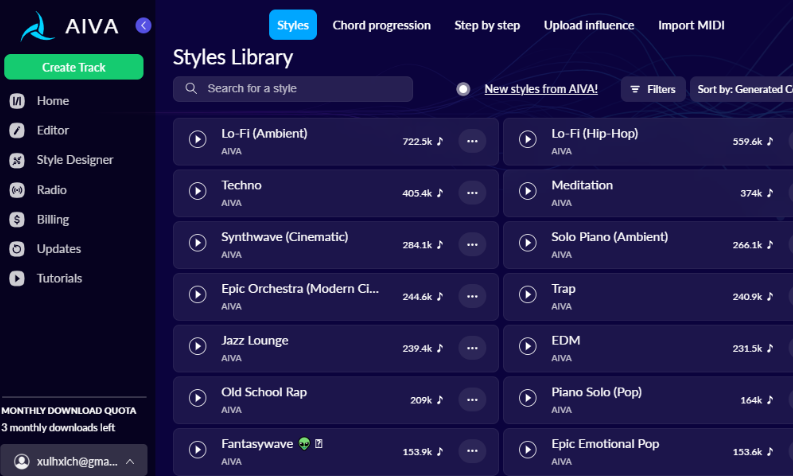Collapse the sidebar with the arrow button
The image size is (793, 476).
[x=143, y=25]
